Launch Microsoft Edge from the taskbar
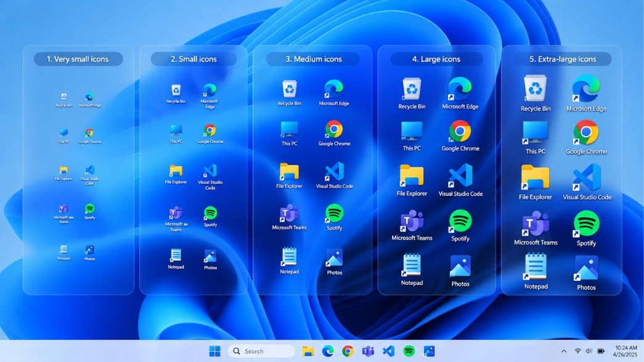 (328, 352)
